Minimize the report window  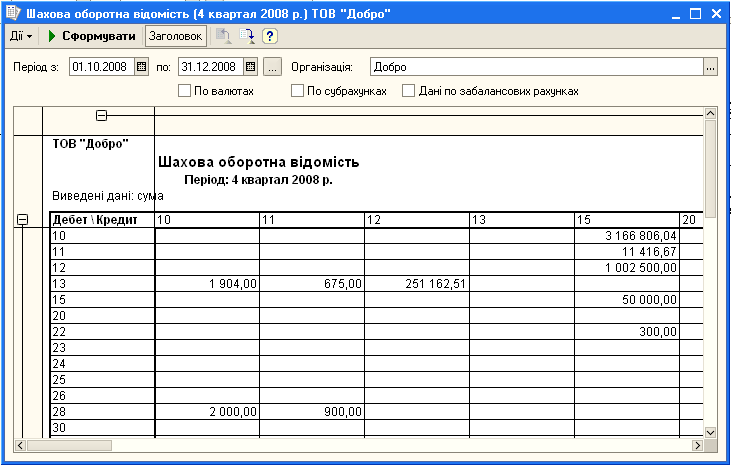pos(676,14)
